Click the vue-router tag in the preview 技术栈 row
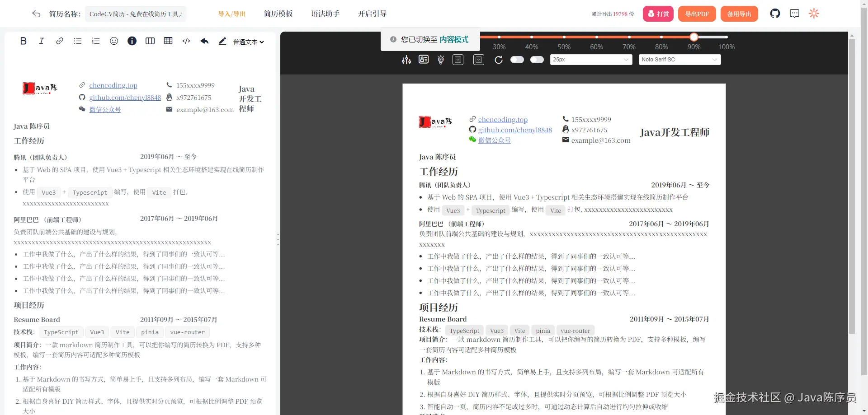 [575, 331]
